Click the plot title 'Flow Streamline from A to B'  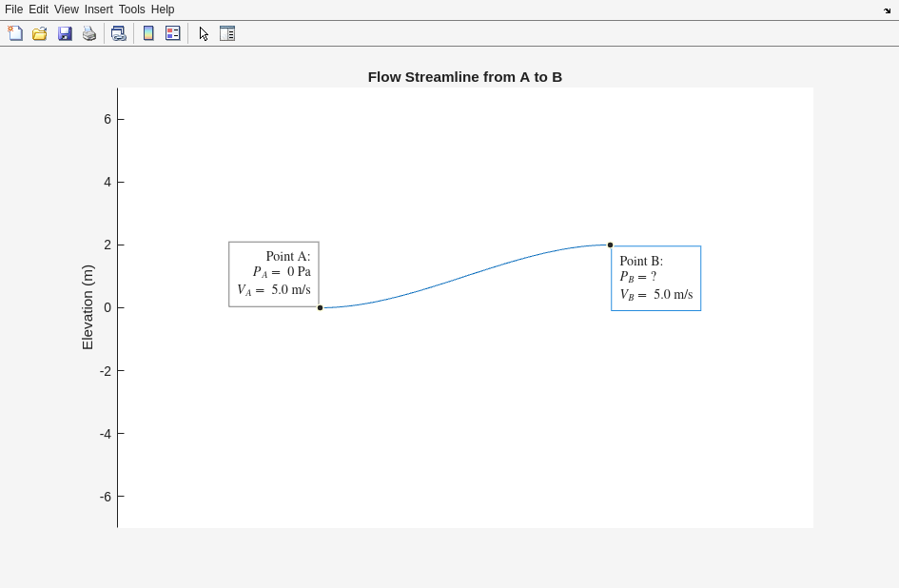[464, 77]
